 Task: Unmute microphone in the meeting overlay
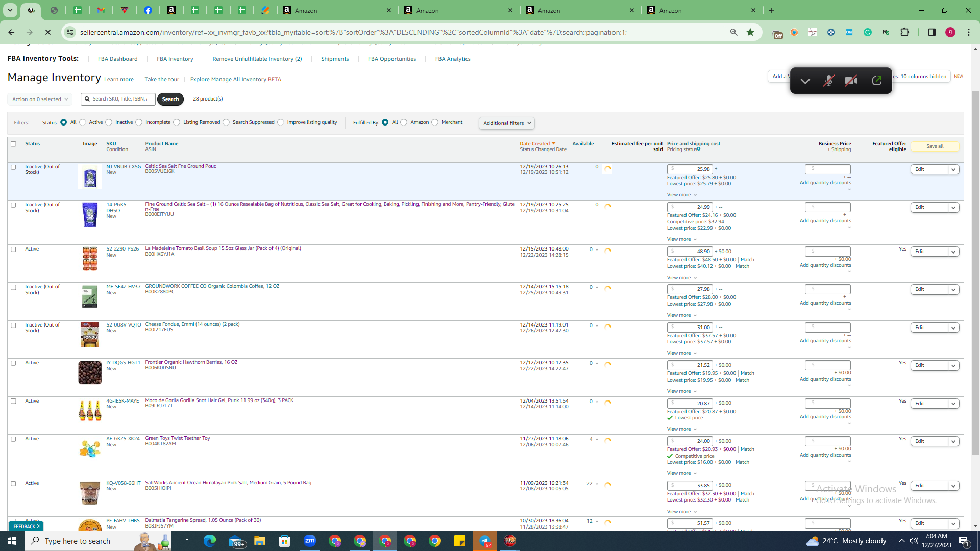point(828,81)
